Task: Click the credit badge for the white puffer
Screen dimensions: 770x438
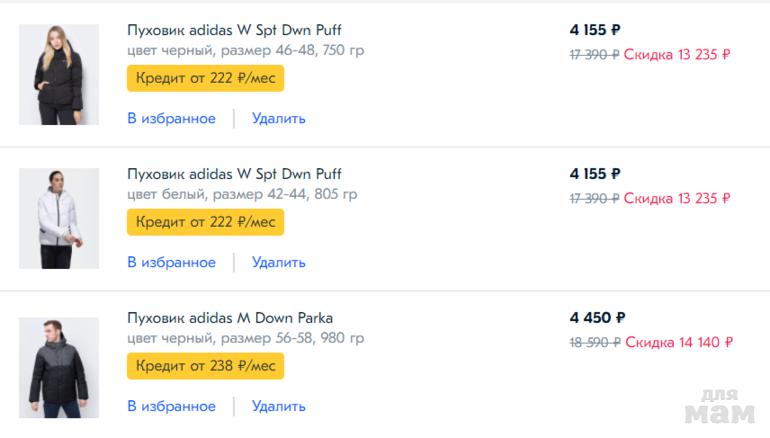Action: [x=205, y=222]
